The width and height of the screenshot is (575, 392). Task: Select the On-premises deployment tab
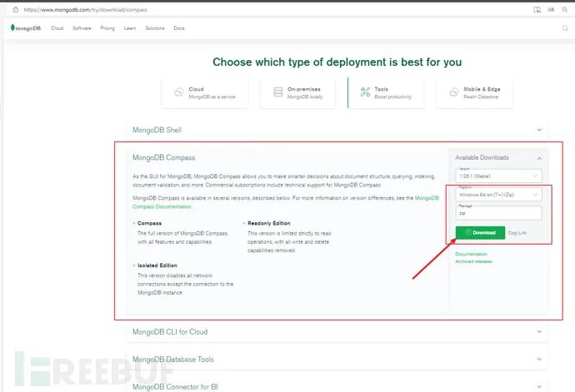pyautogui.click(x=297, y=92)
